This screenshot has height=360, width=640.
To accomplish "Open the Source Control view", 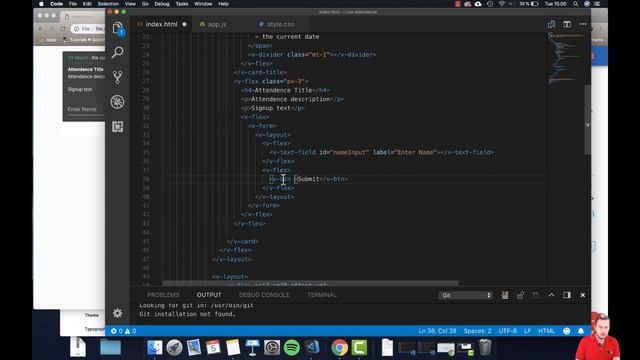I will click(x=118, y=77).
